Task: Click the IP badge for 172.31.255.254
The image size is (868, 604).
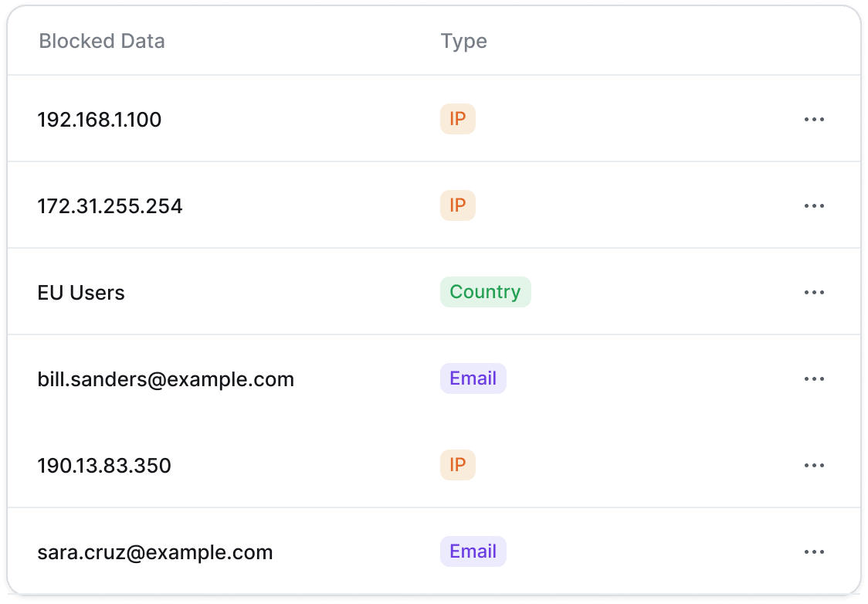Action: tap(458, 205)
